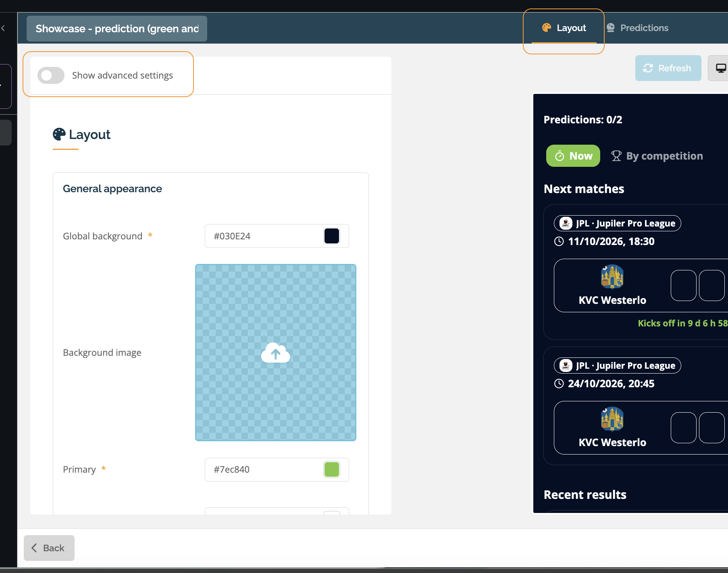Click KVC Westerlo crest in 24/10/2026 match
The height and width of the screenshot is (573, 728).
612,419
